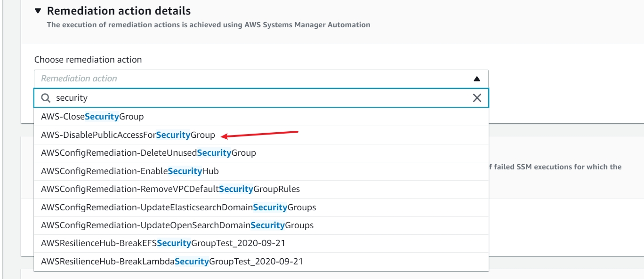This screenshot has height=279, width=644.
Task: Clear the search text with X icon
Action: 477,98
